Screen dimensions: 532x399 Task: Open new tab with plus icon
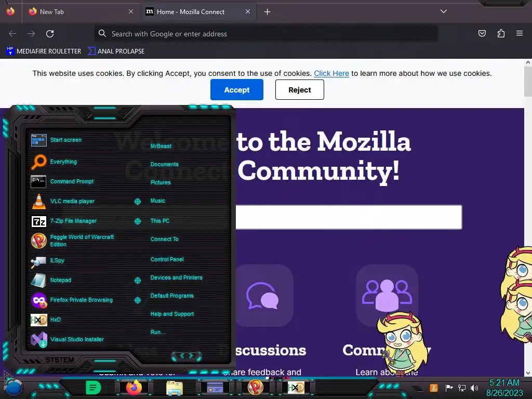268,12
